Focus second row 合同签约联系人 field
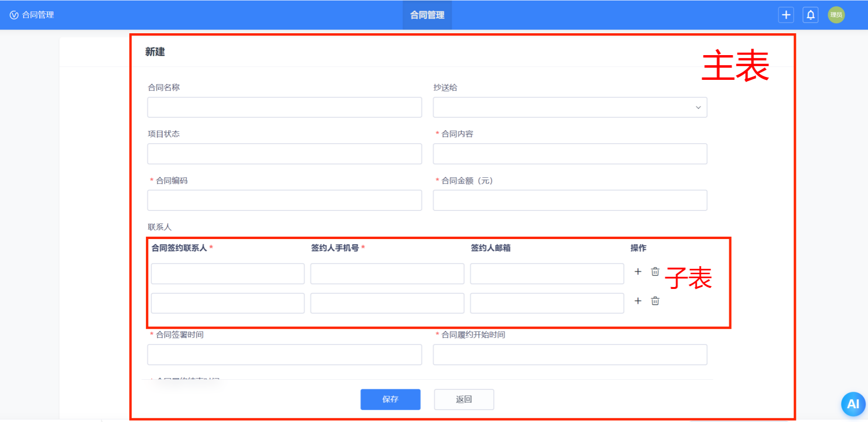 [x=228, y=303]
